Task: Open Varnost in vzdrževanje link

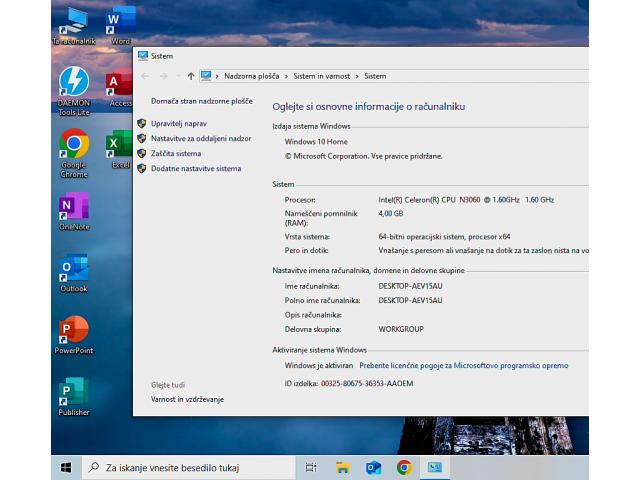Action: 187,399
